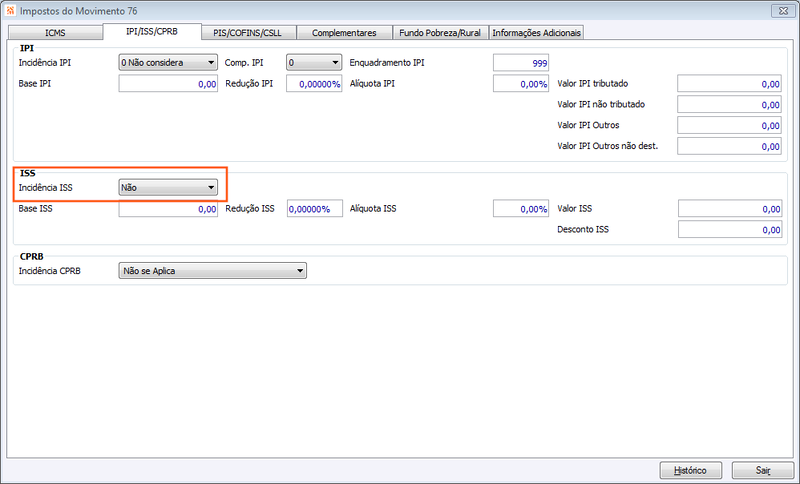The image size is (800, 484).
Task: Click the Incidência CPRB label
Action: [x=49, y=271]
